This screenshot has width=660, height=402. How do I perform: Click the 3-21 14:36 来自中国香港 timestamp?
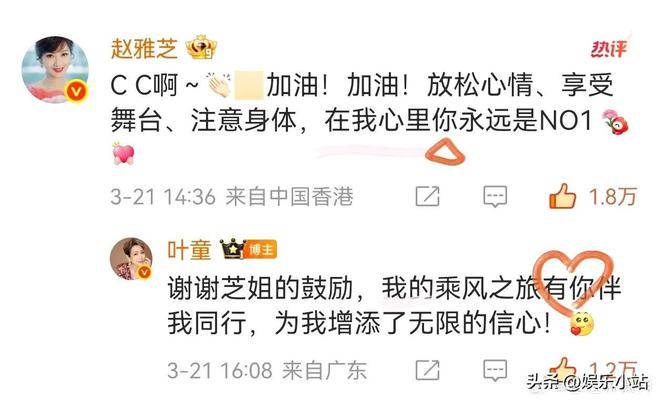[x=232, y=197]
